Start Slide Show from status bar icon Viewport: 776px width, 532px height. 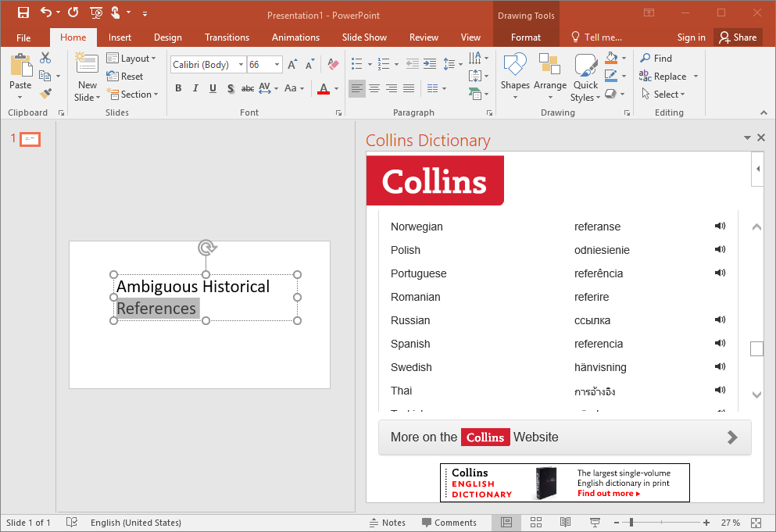tap(594, 523)
